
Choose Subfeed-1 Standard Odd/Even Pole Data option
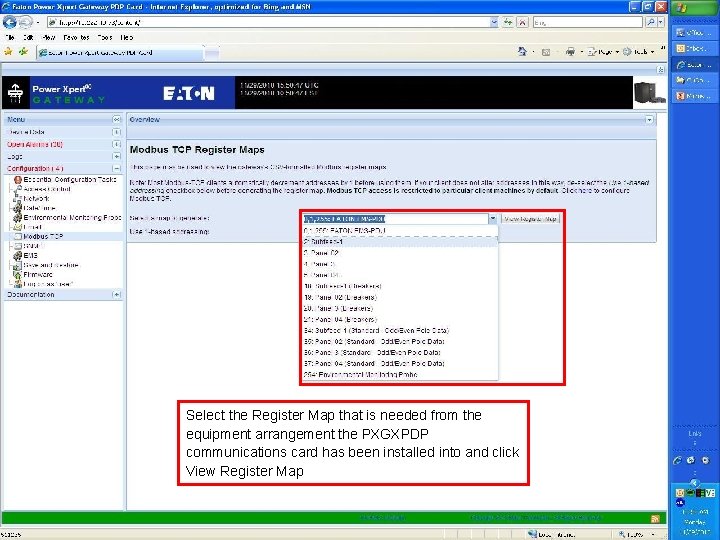(x=400, y=330)
